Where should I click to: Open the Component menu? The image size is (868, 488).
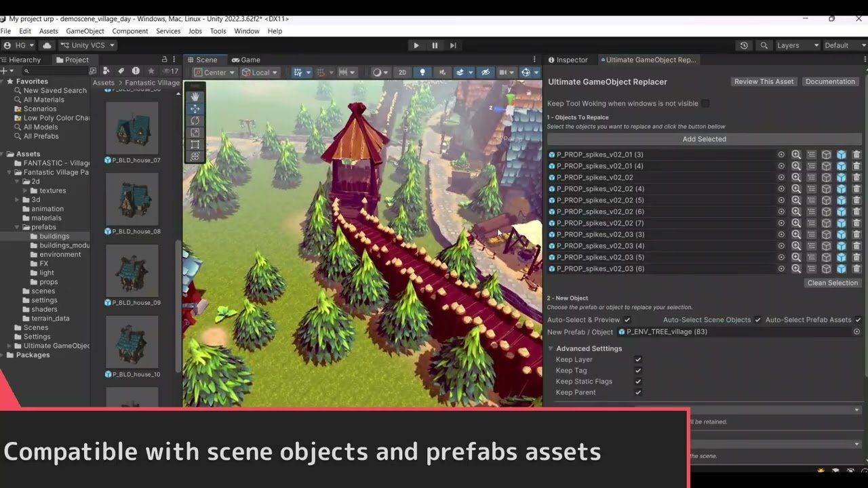(x=130, y=31)
